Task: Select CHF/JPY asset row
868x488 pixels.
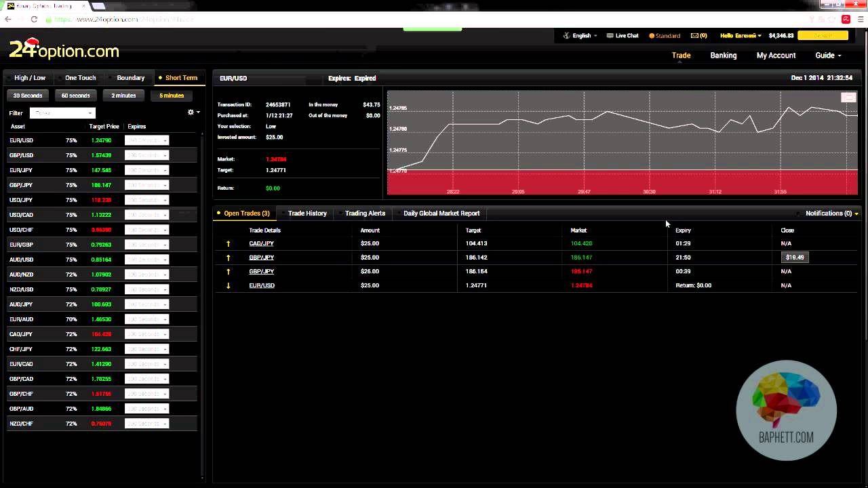Action: point(102,349)
